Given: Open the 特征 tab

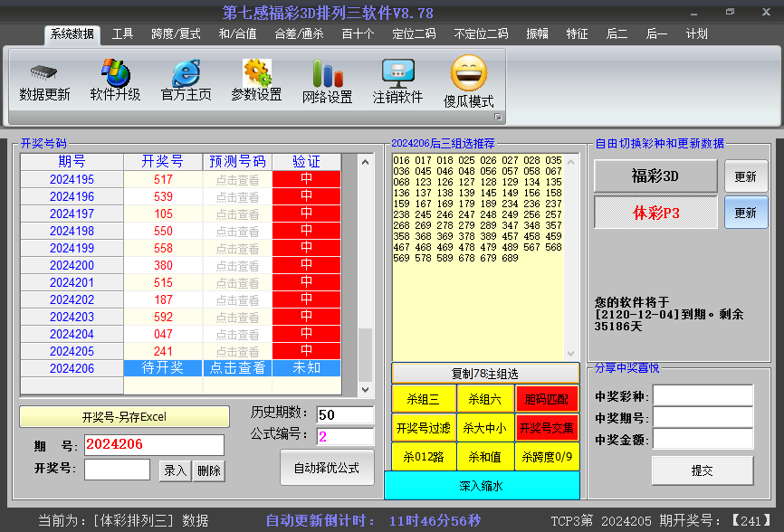Looking at the screenshot, I should tap(577, 34).
